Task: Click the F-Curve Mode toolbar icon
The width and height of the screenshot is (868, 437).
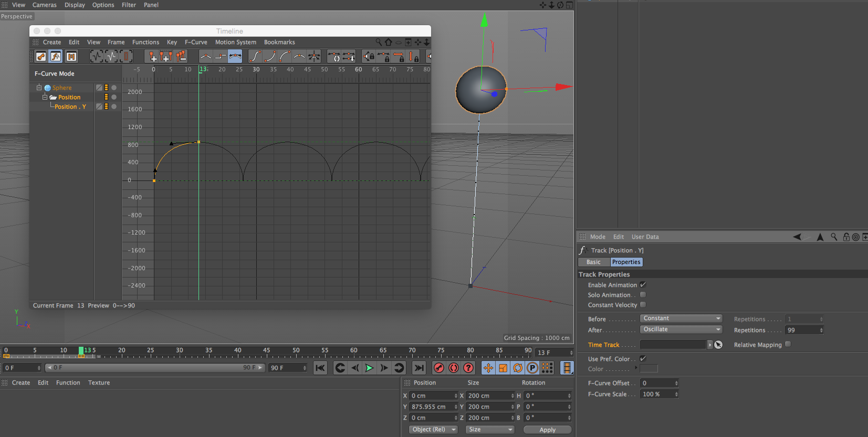Action: (56, 56)
